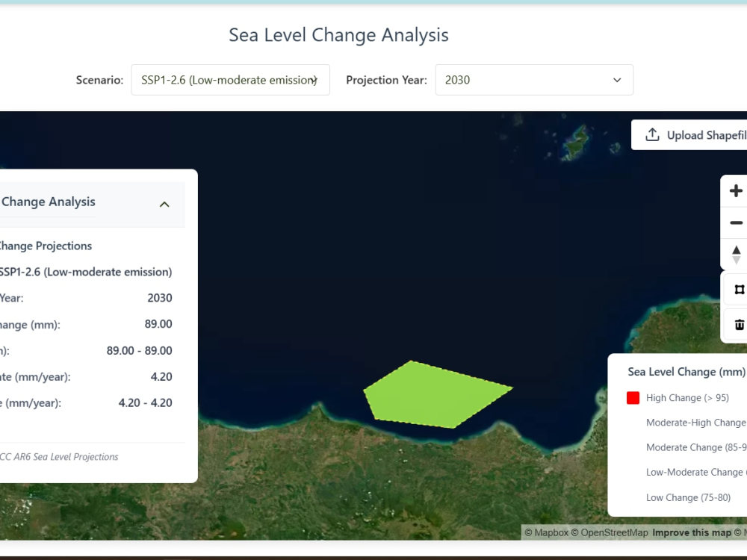Collapse the Change Analysis panel chevron
Viewport: 747px width, 560px height.
(164, 205)
